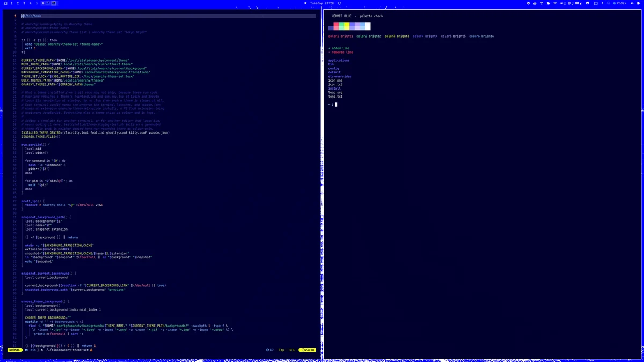Switch to workspace 4 in top bar
Image resolution: width=644 pixels, height=362 pixels.
click(31, 3)
